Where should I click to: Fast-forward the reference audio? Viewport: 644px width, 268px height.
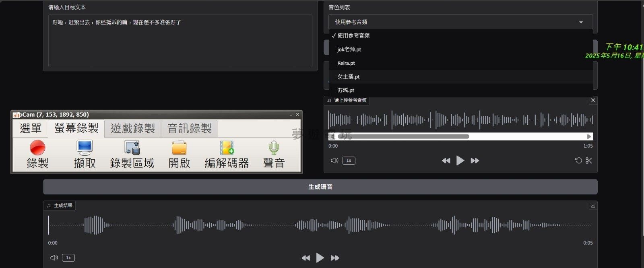[475, 161]
